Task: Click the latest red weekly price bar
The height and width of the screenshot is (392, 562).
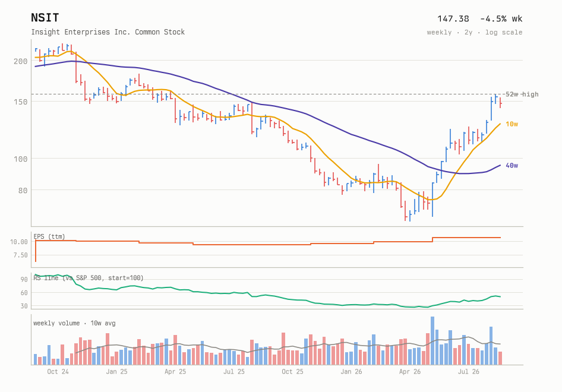Action: point(500,103)
